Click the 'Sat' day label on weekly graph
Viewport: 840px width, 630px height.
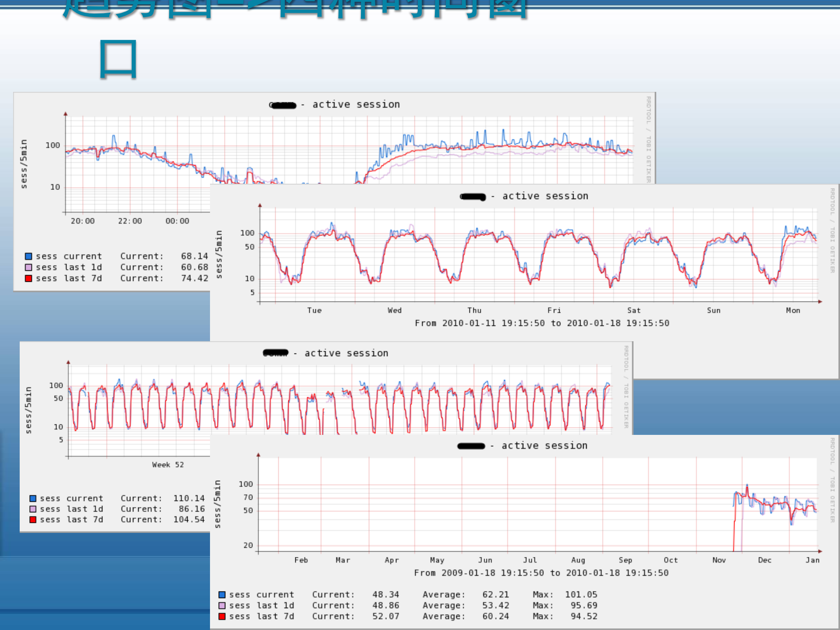click(633, 310)
